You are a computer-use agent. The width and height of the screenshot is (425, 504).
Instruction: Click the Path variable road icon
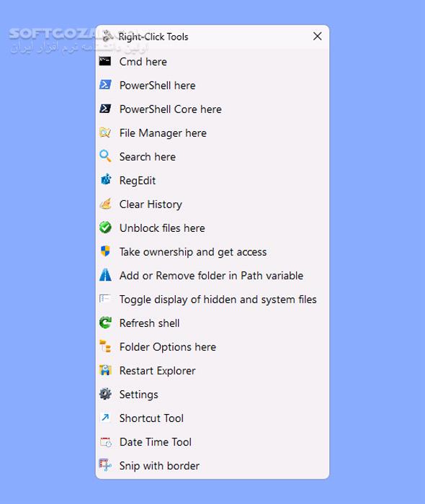[x=105, y=275]
